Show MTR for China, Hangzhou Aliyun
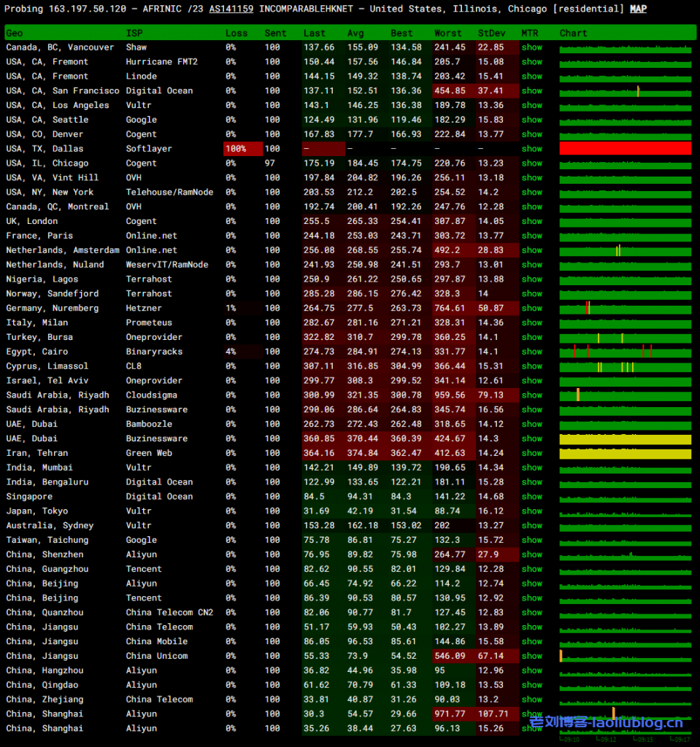 (532, 670)
